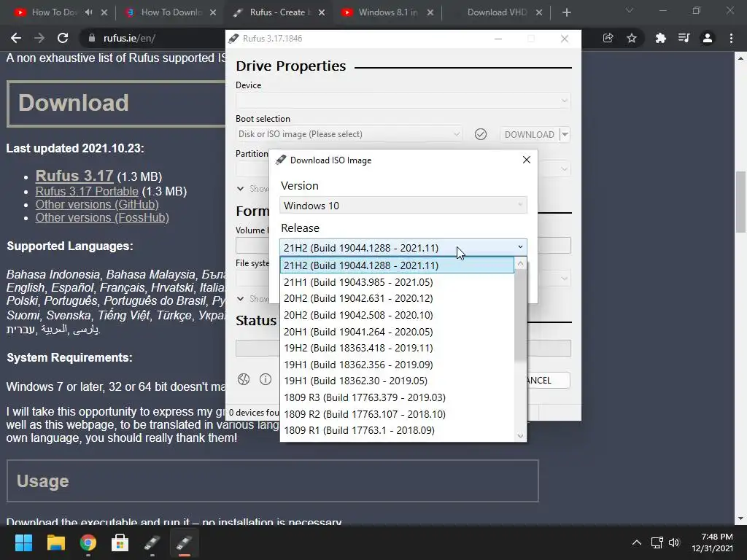Go back in Chrome
Image resolution: width=747 pixels, height=560 pixels.
(x=16, y=38)
